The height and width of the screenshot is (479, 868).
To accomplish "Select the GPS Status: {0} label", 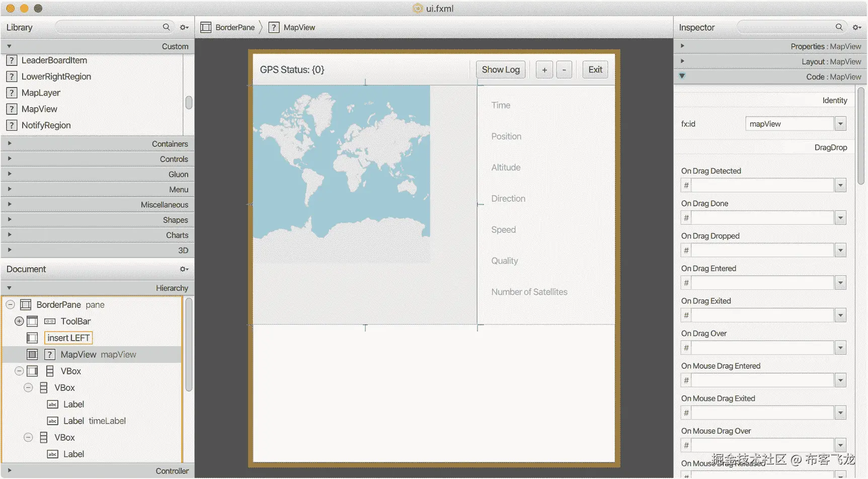I will tap(292, 69).
